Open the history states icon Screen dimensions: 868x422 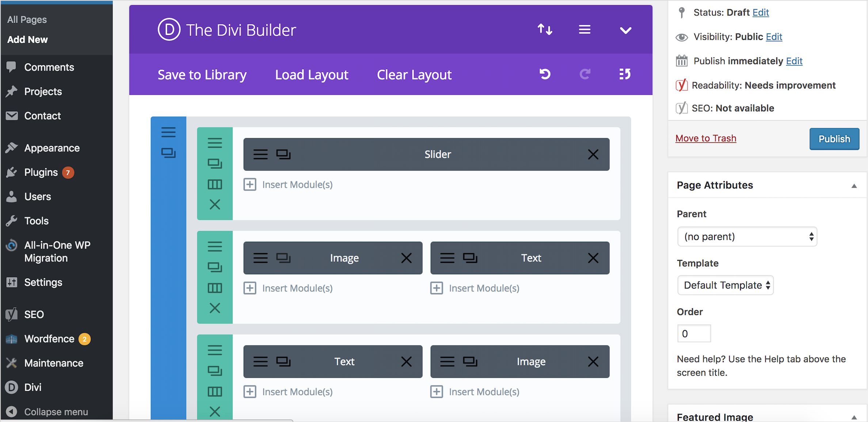coord(625,74)
